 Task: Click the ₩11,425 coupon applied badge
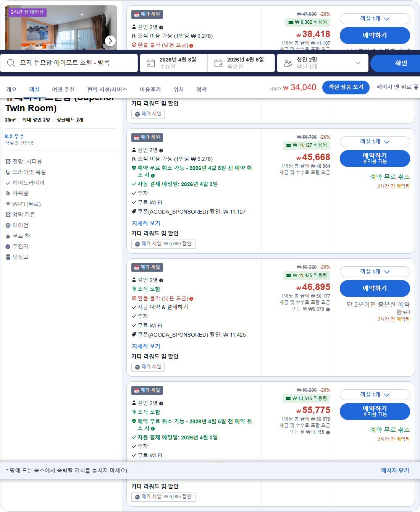(307, 275)
